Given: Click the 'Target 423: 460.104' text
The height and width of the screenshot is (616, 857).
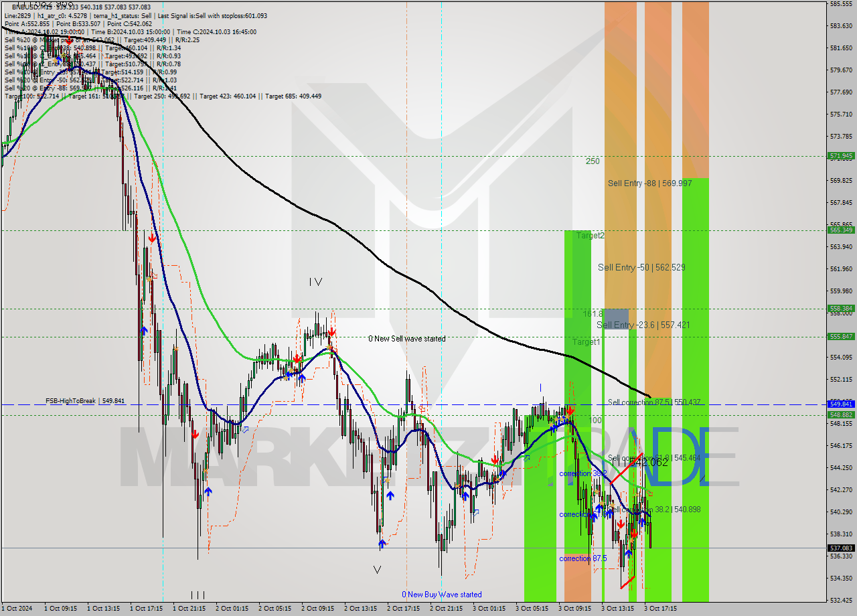Looking at the screenshot, I should tap(228, 96).
